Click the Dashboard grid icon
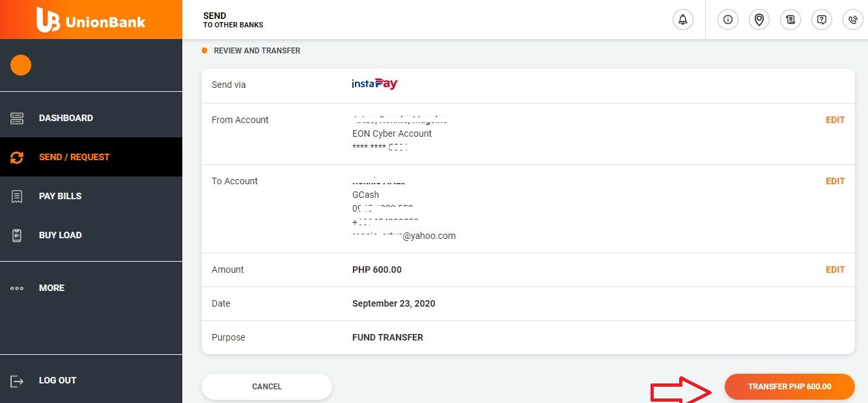Image resolution: width=868 pixels, height=403 pixels. [x=16, y=118]
